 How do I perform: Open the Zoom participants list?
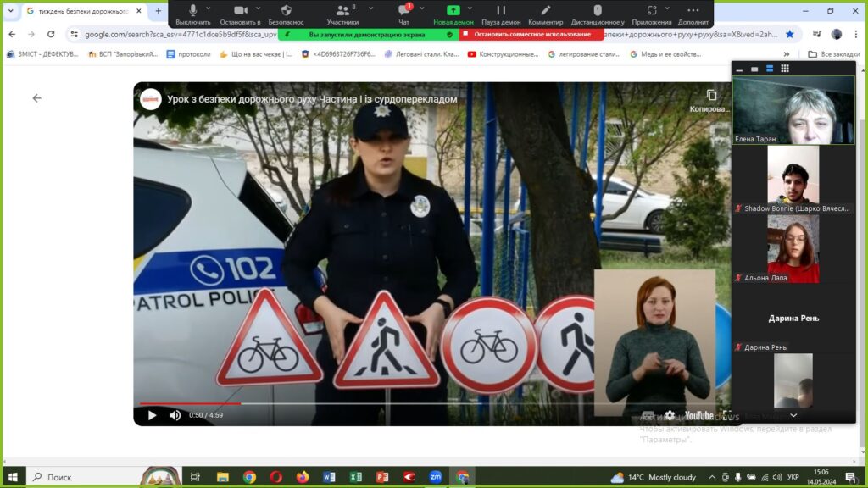point(342,14)
